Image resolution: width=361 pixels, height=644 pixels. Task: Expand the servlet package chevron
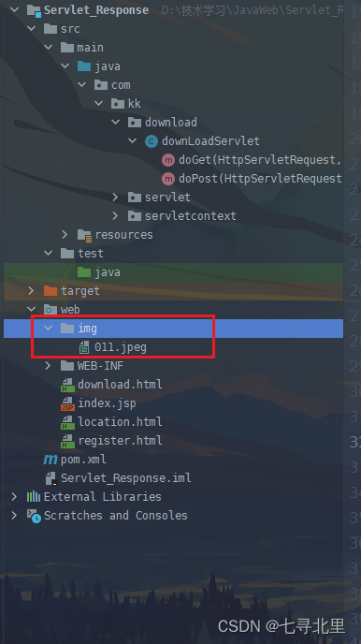click(x=116, y=198)
